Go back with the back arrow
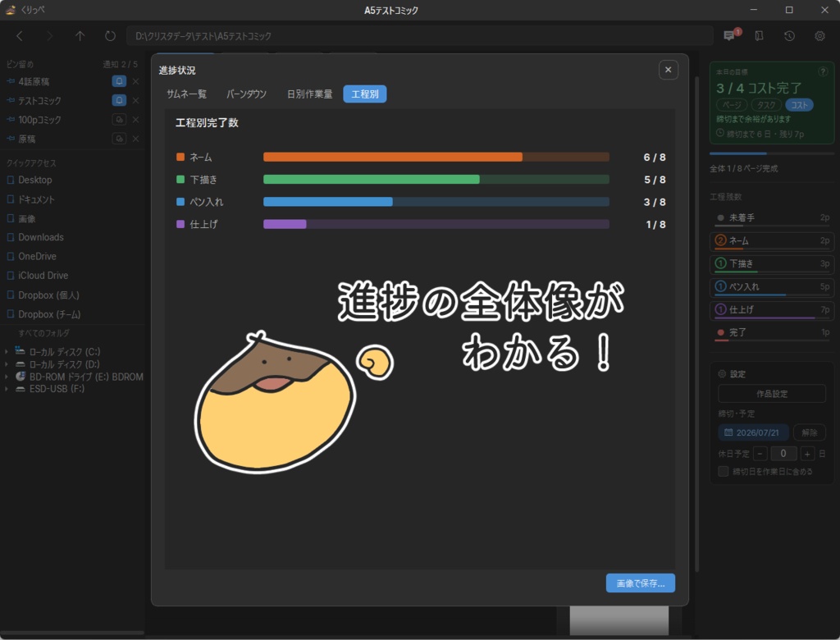Viewport: 840px width, 640px height. point(20,36)
